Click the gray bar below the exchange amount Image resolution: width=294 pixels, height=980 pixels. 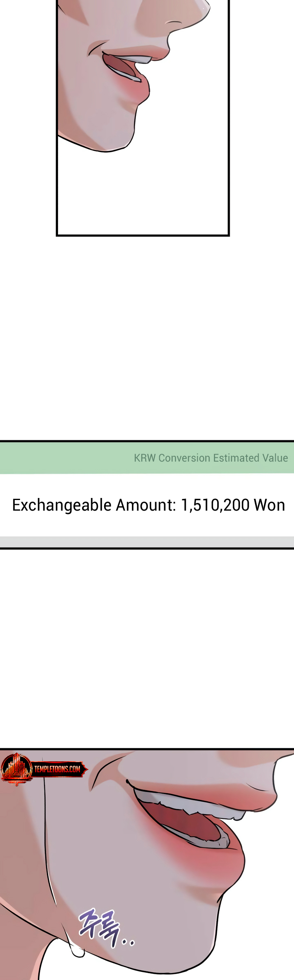[x=147, y=542]
